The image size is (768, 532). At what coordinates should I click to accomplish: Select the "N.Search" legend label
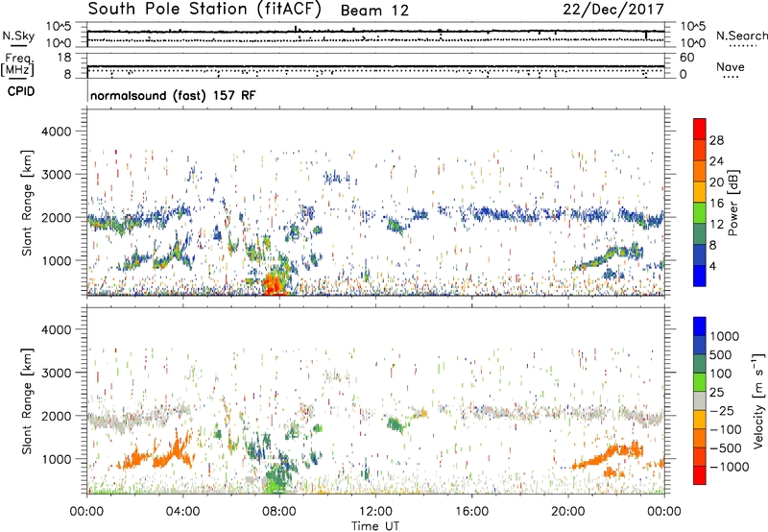741,36
